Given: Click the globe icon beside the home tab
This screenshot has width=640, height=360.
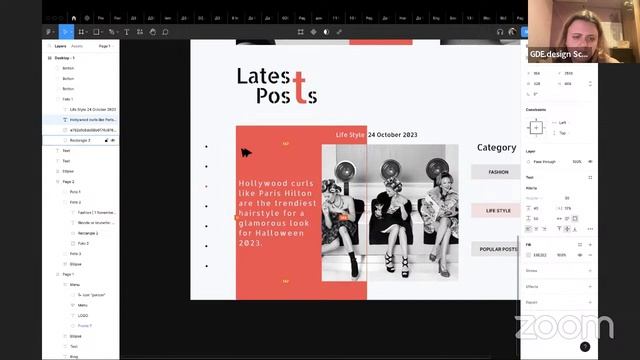Looking at the screenshot, I should click(x=87, y=18).
